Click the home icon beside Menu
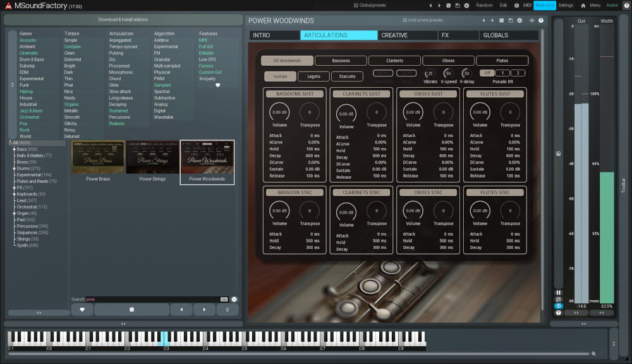 tap(583, 5)
